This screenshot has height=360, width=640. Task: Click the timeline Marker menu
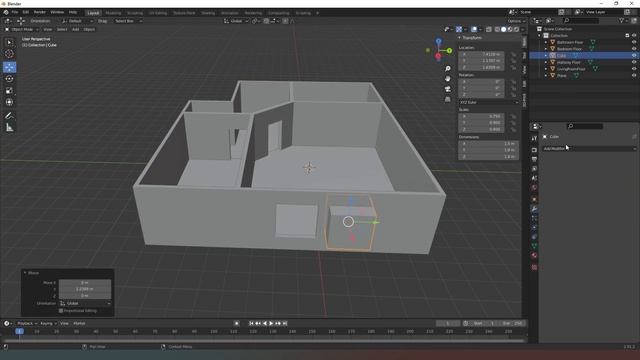point(79,323)
